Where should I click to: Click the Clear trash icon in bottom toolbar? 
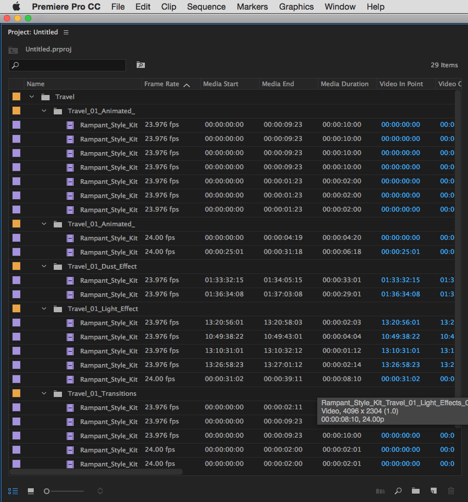[451, 491]
